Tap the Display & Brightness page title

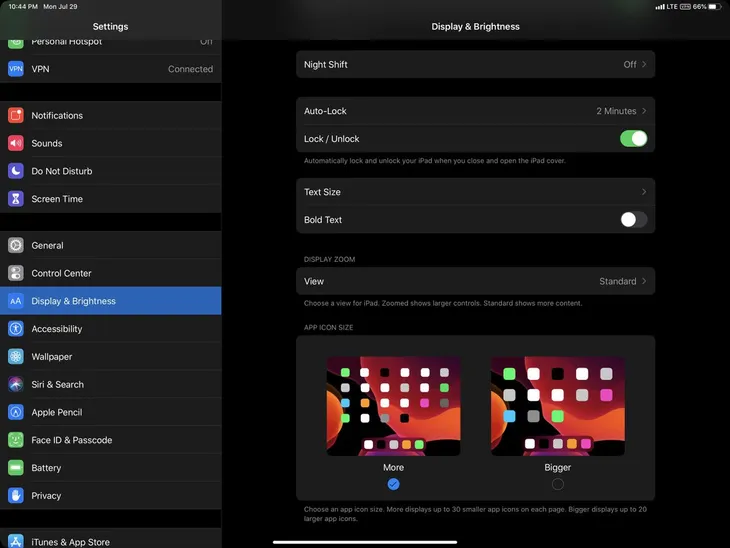[x=475, y=27]
